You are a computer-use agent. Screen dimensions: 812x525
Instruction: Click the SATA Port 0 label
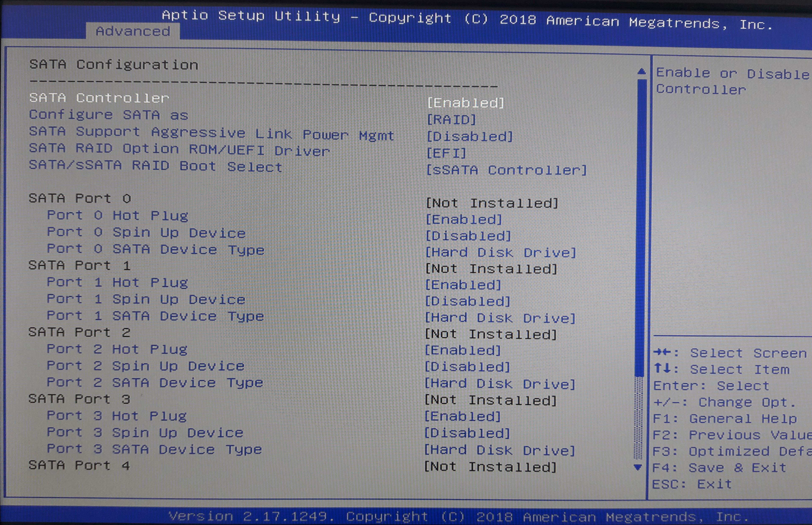80,198
